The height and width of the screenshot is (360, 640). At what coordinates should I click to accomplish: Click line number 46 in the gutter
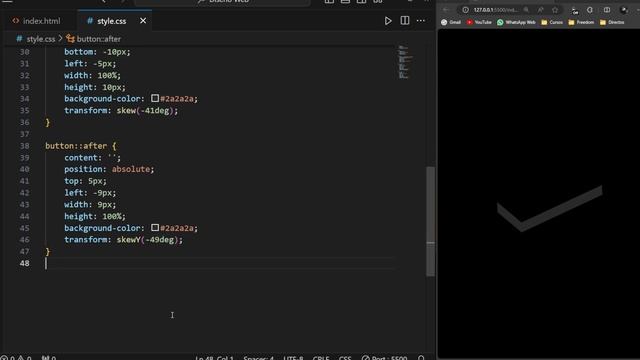(24, 240)
